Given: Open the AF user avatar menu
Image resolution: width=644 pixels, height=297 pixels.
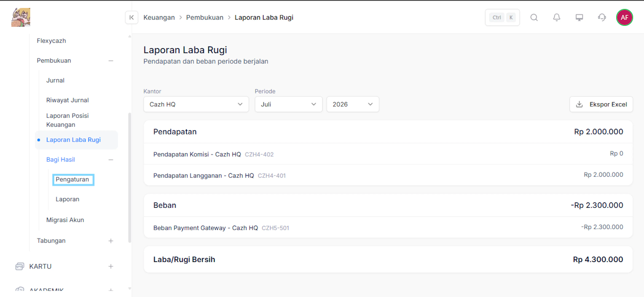Looking at the screenshot, I should point(624,17).
